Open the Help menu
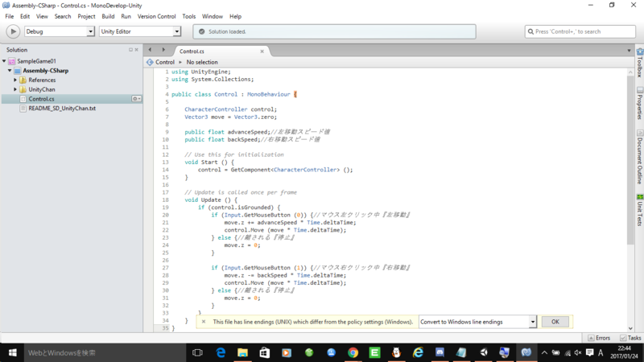Image resolution: width=644 pixels, height=362 pixels. point(235,16)
